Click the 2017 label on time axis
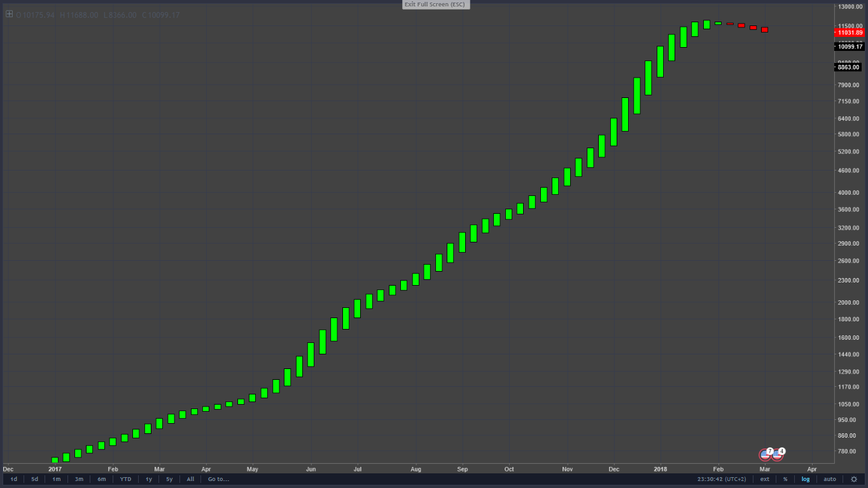Viewport: 868px width, 488px height. point(55,470)
